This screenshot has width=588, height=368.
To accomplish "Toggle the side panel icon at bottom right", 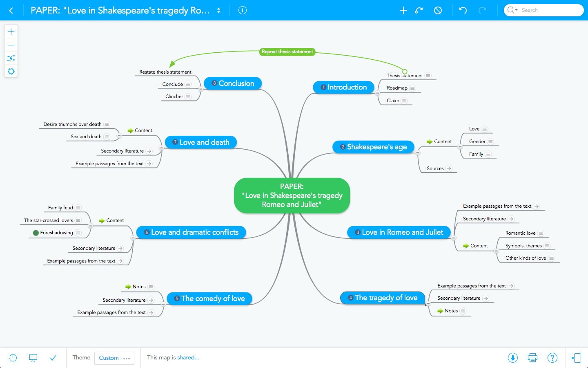I will point(576,358).
